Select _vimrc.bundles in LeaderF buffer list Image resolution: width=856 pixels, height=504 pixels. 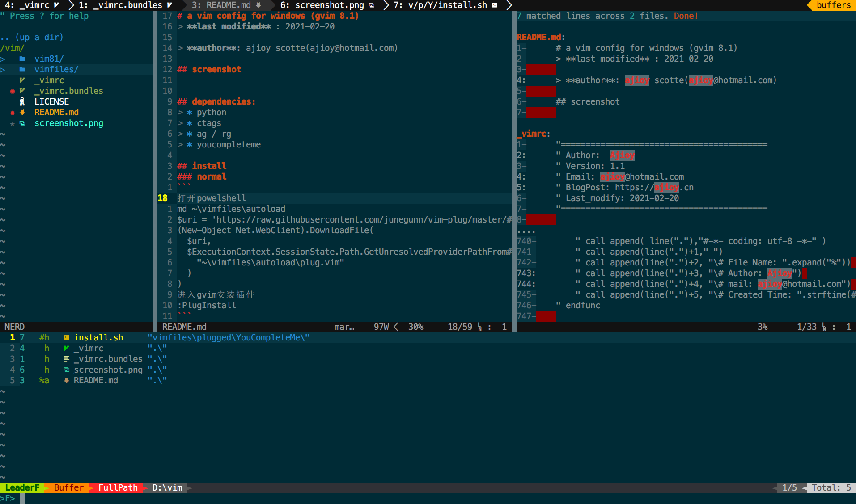[x=108, y=359]
